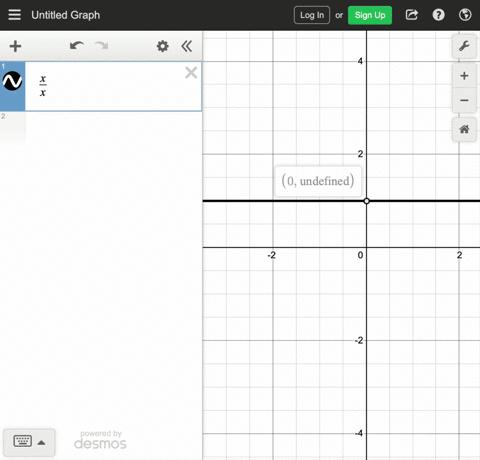
Task: Click the green Sign Up button
Action: tap(370, 15)
